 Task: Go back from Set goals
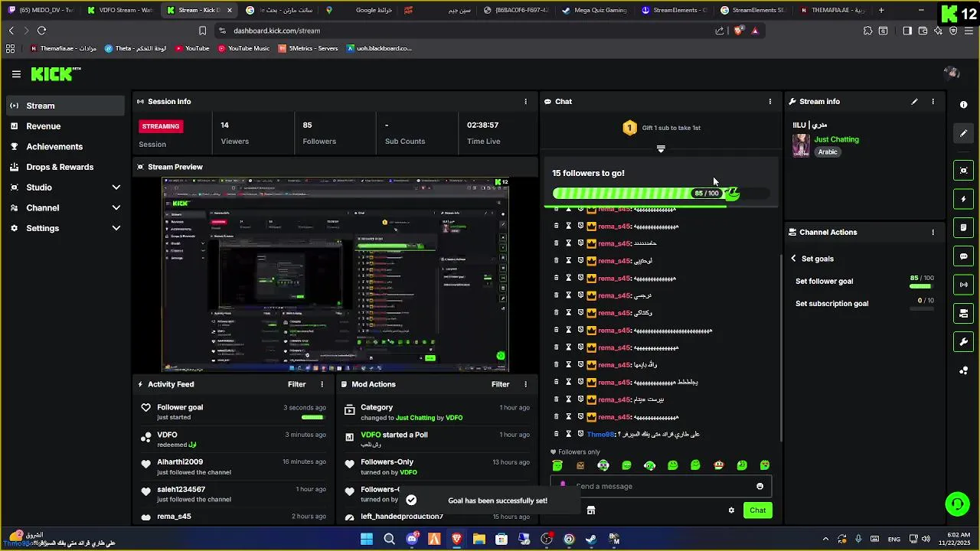coord(793,259)
